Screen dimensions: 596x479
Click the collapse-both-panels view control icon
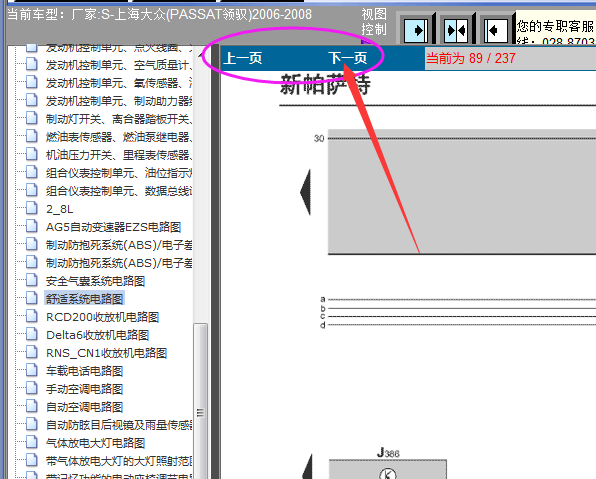(x=456, y=30)
